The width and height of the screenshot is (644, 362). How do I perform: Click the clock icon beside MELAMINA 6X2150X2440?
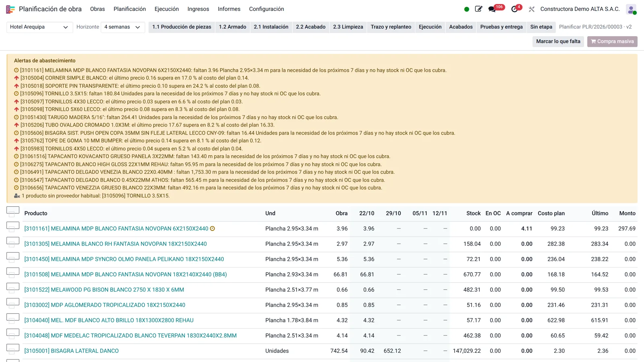pyautogui.click(x=213, y=228)
